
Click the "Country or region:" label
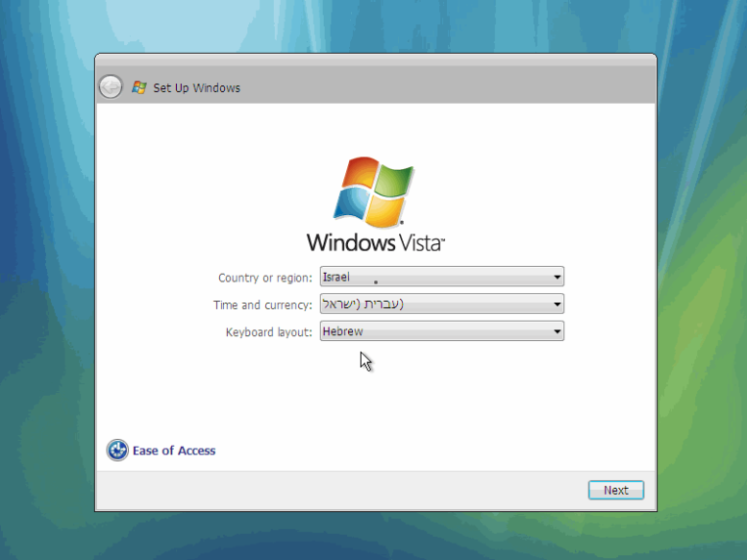(x=265, y=278)
